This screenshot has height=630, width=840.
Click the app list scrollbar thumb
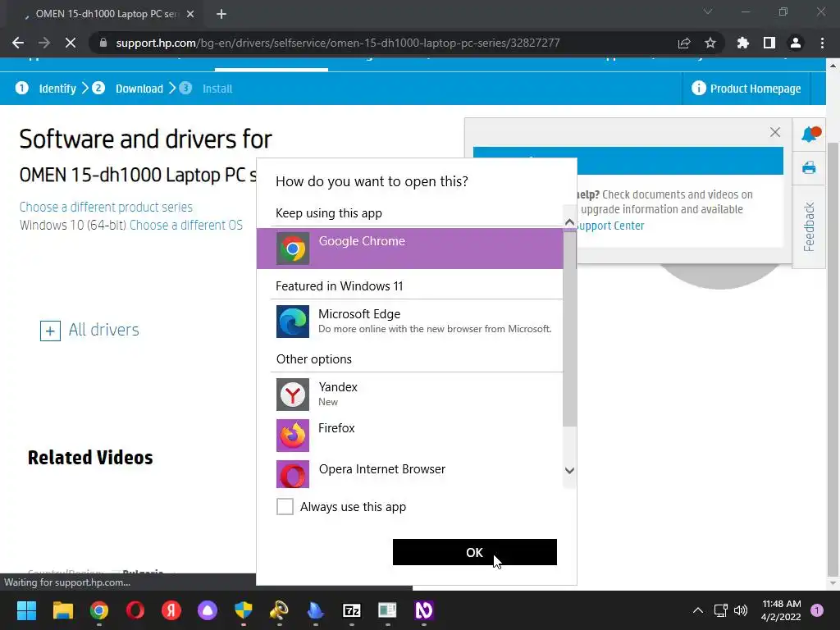click(x=569, y=328)
